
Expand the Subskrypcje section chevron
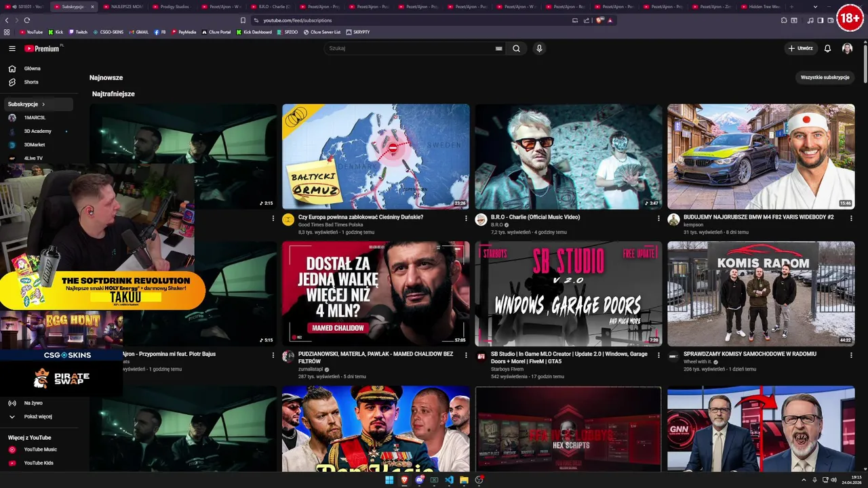(43, 104)
